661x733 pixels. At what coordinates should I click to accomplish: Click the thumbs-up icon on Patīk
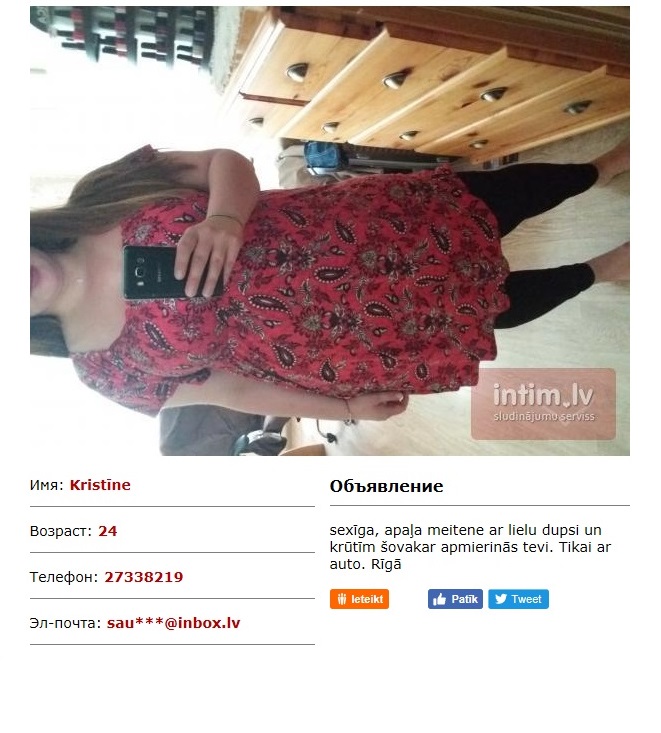point(439,599)
